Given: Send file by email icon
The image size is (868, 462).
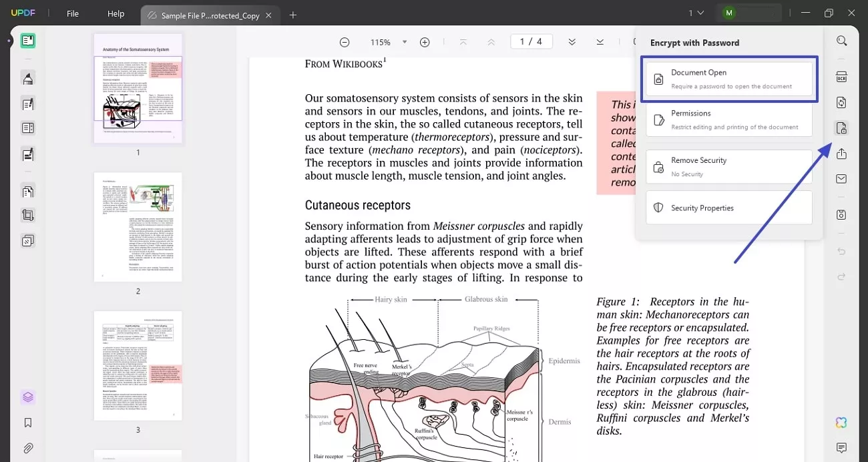Looking at the screenshot, I should tap(841, 179).
